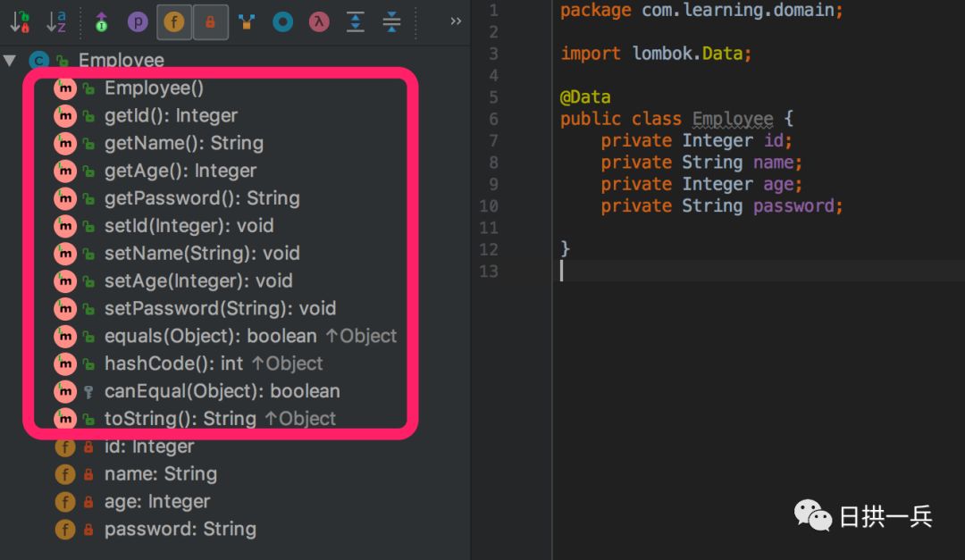Select the name: String field
965x560 pixels.
[x=161, y=474]
